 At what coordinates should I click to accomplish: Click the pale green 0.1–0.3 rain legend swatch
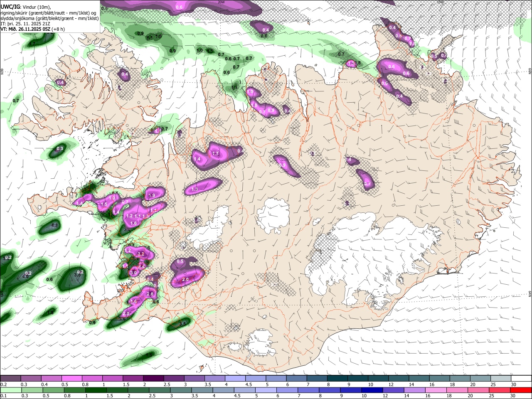[x=10, y=390]
